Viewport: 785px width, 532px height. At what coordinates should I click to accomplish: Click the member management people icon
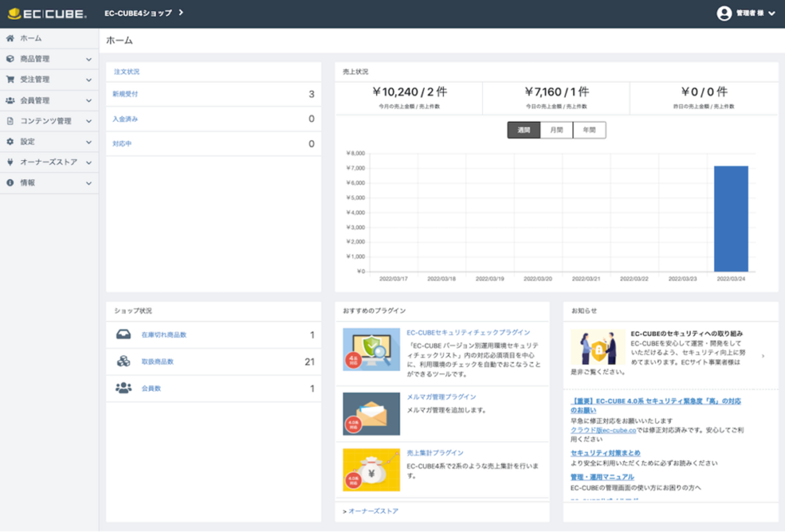click(x=10, y=100)
